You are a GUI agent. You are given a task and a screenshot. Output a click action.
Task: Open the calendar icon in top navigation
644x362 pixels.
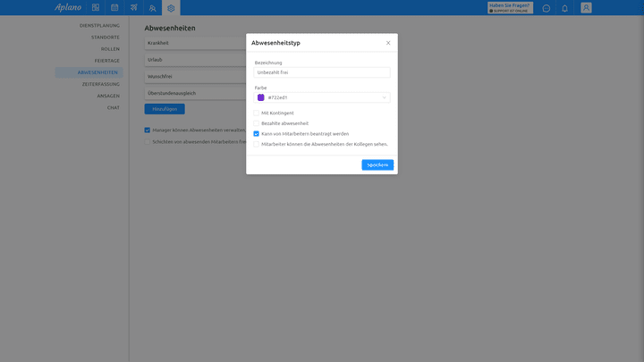[x=114, y=8]
